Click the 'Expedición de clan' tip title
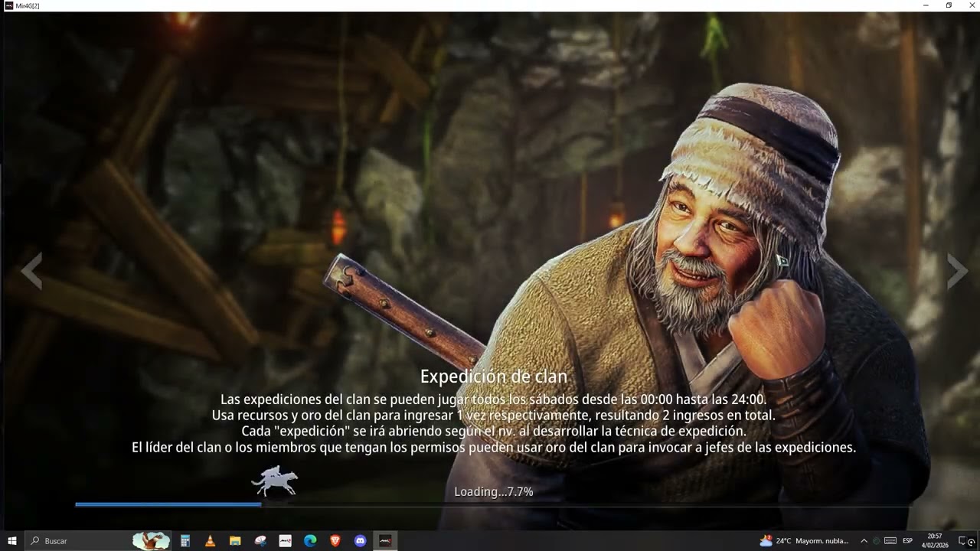 494,377
